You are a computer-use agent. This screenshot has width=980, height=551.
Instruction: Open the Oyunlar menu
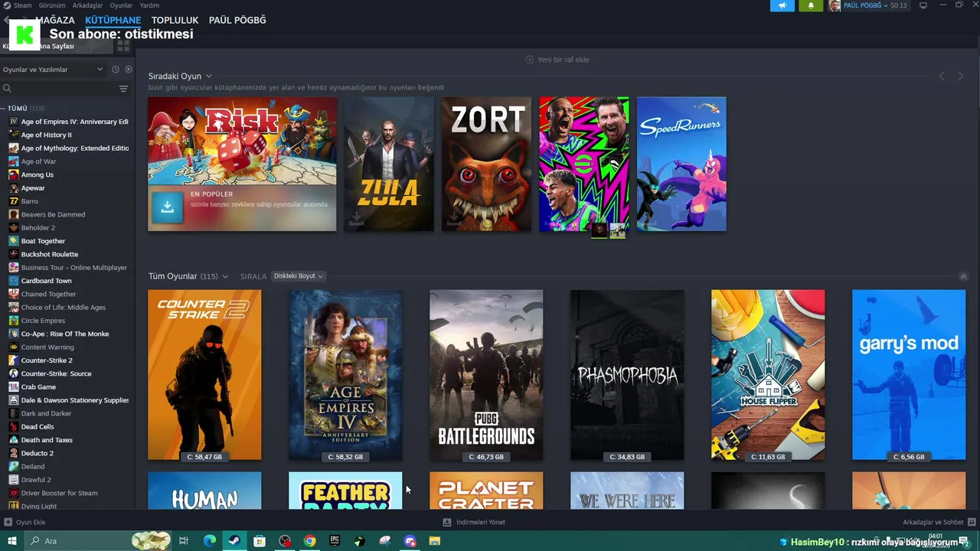121,5
